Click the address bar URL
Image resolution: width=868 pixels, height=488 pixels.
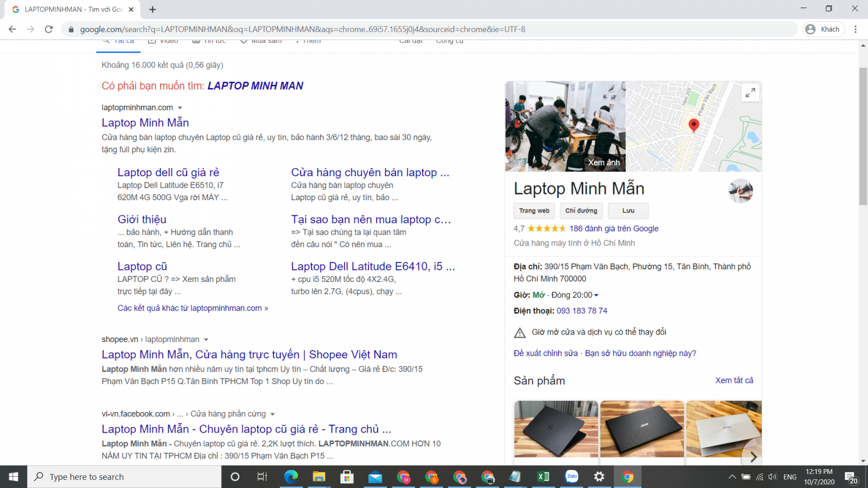tap(303, 29)
